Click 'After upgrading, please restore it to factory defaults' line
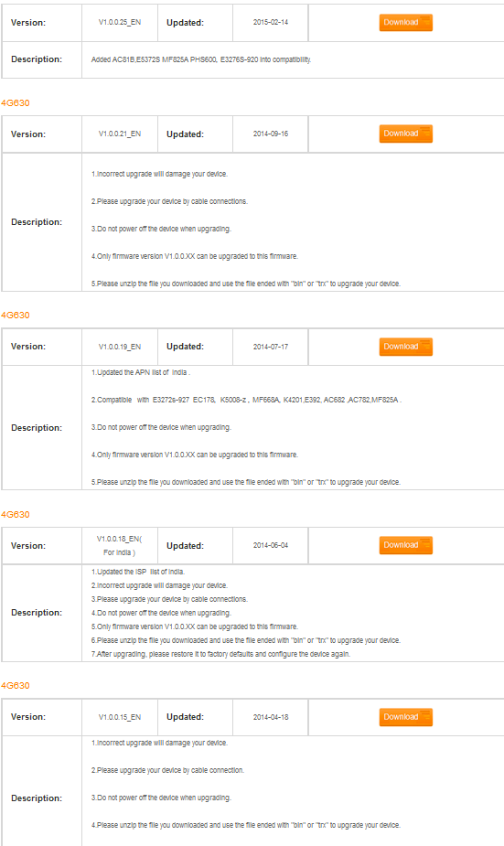The width and height of the screenshot is (504, 846). point(220,654)
